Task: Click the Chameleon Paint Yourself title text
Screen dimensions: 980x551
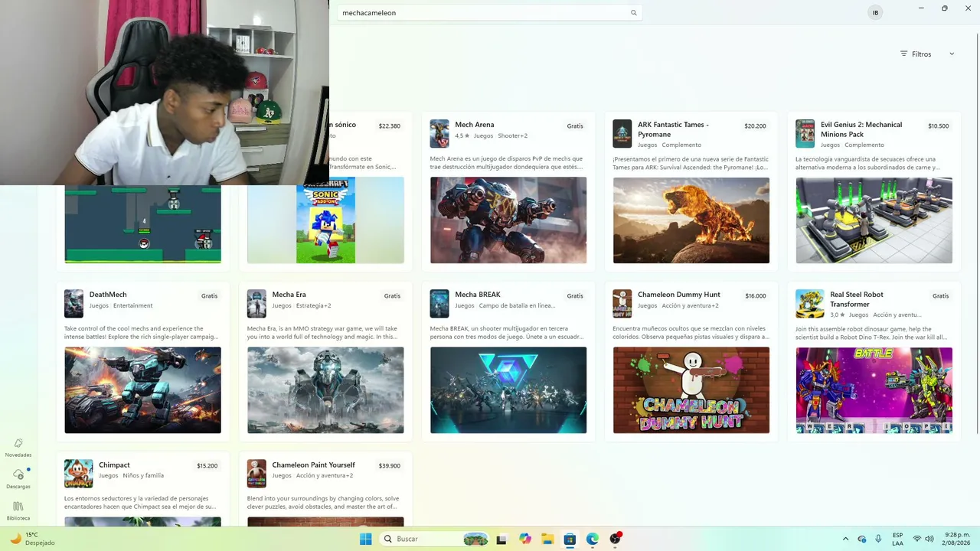Action: click(x=313, y=465)
